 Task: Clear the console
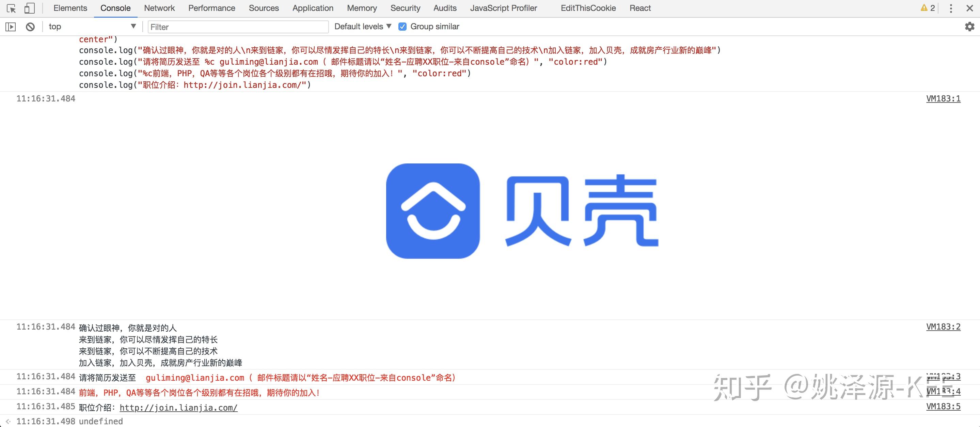(30, 26)
